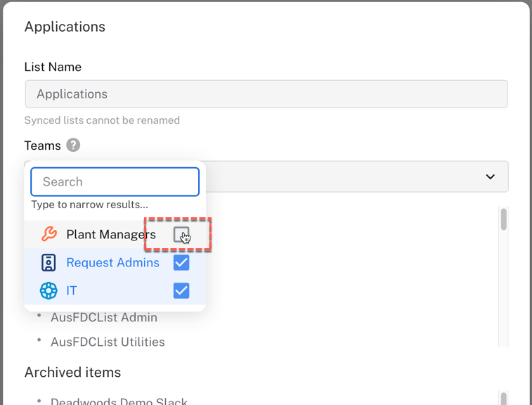Click the IT lifebuoy icon
Image resolution: width=532 pixels, height=405 pixels.
(48, 290)
